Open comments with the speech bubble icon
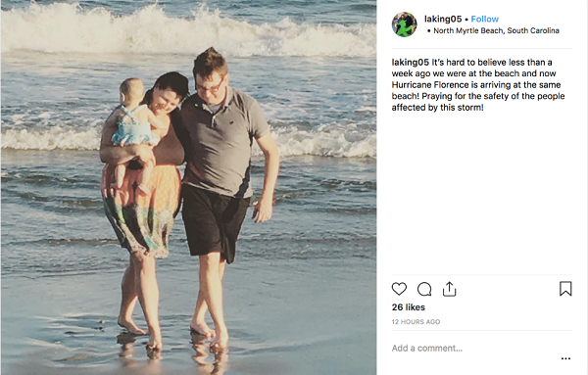 pyautogui.click(x=424, y=289)
